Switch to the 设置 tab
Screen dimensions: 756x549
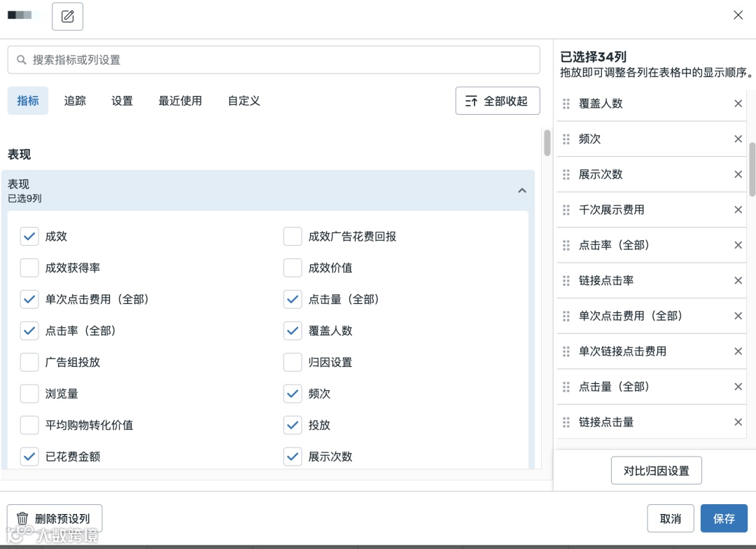(x=122, y=100)
